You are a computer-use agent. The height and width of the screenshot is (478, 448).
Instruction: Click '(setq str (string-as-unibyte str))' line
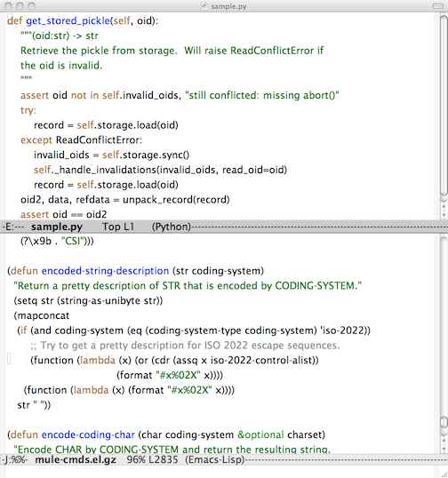tap(88, 301)
